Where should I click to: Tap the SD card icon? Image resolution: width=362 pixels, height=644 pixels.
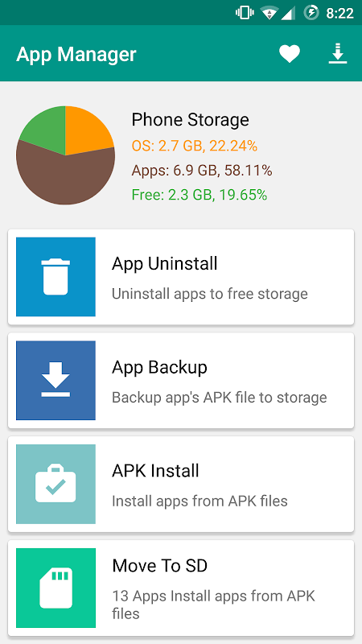click(56, 588)
